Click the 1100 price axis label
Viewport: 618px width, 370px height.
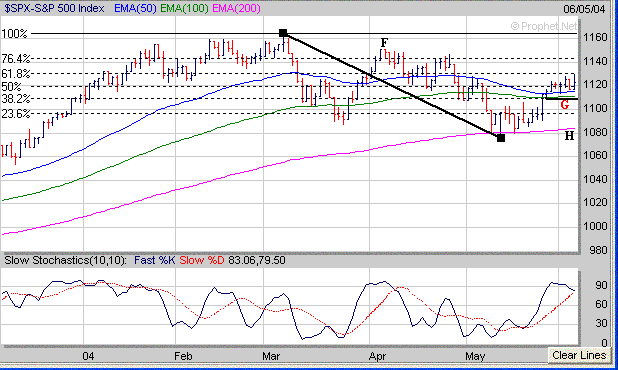coord(595,108)
